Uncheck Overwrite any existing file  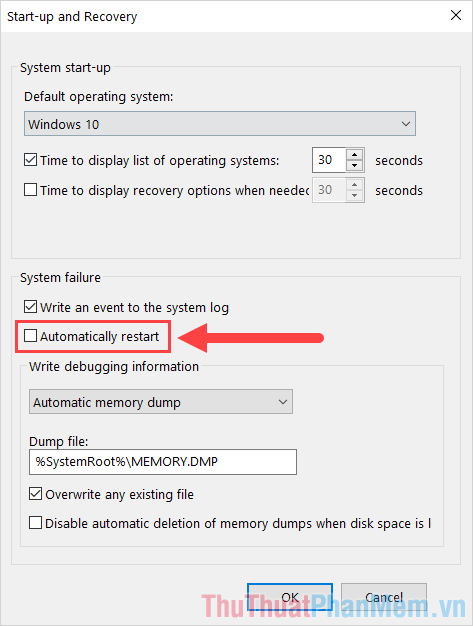point(36,494)
